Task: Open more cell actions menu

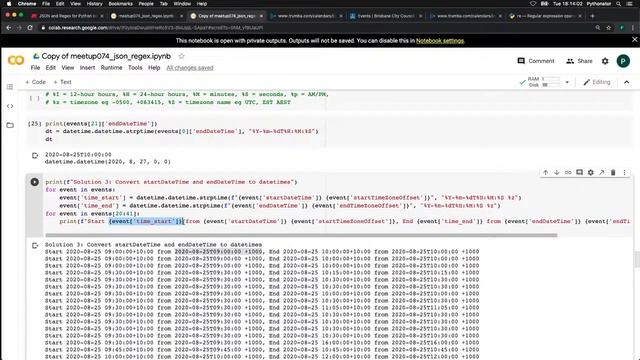Action: coord(624,173)
